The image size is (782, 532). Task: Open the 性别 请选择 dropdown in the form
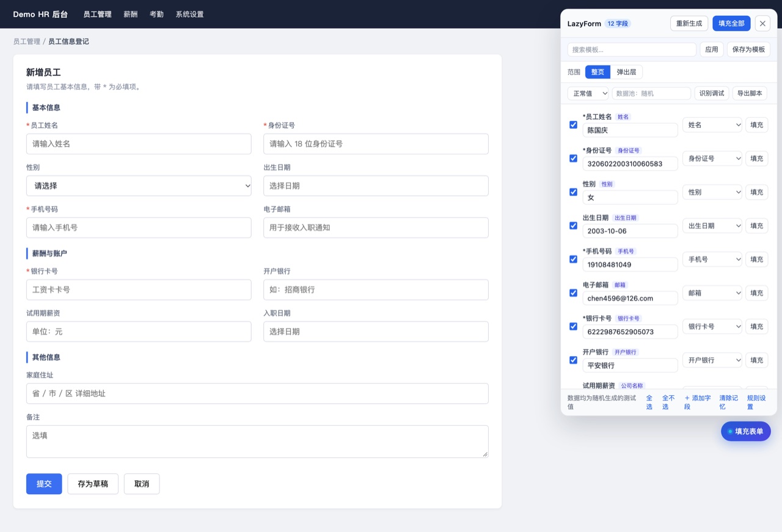(139, 186)
